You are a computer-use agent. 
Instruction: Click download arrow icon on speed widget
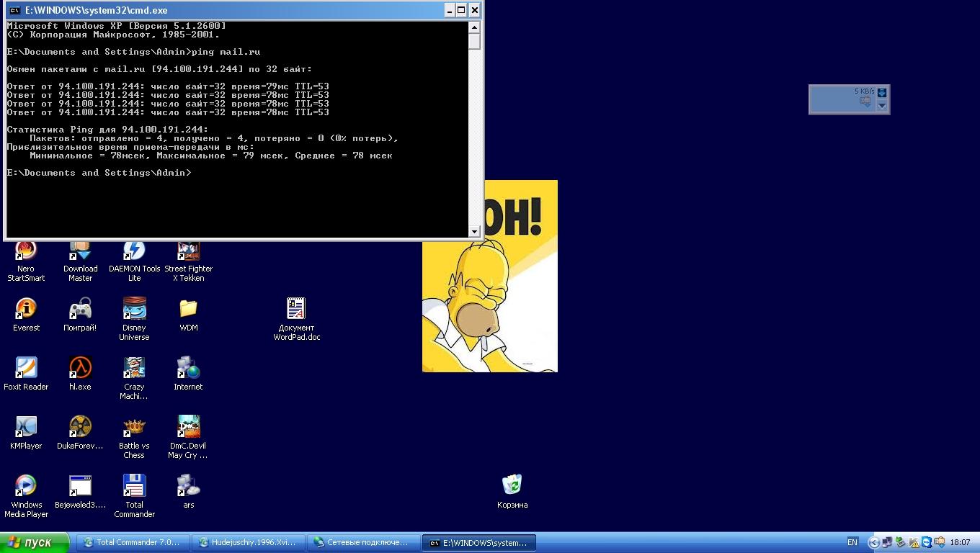point(881,92)
